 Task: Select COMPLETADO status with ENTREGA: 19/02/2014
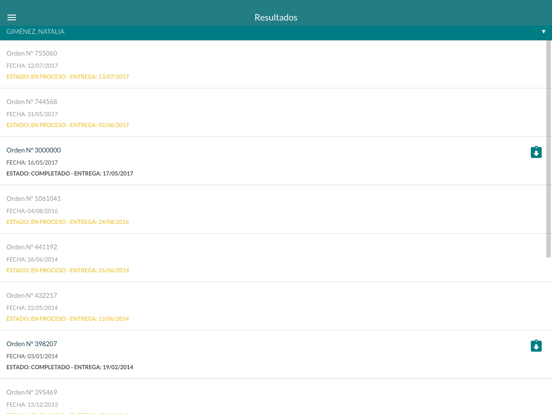(x=70, y=367)
